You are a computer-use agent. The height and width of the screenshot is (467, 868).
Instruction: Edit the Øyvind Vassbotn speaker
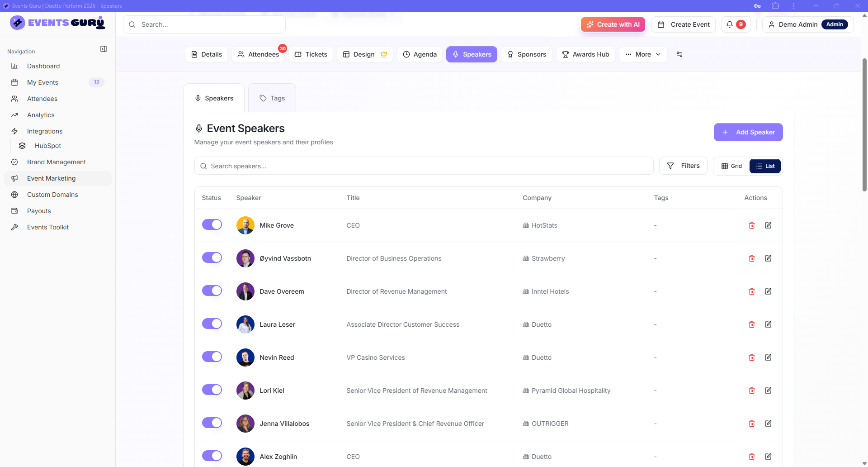[x=768, y=258]
